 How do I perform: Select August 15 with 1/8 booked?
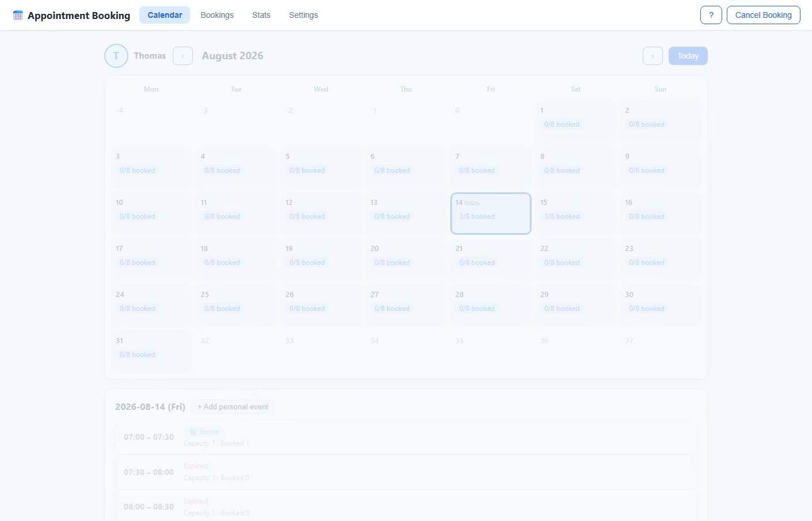pyautogui.click(x=576, y=214)
